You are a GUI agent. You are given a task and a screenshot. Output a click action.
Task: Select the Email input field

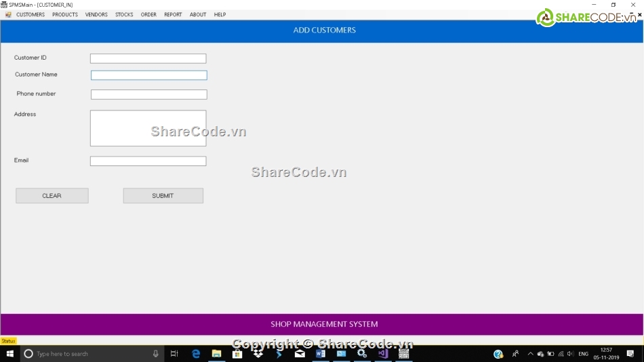[x=148, y=161]
